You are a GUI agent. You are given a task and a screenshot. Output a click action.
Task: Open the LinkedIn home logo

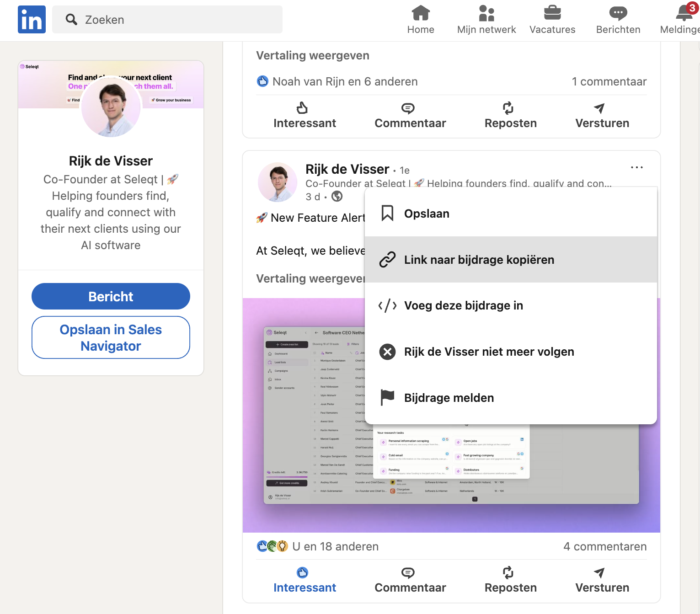click(x=32, y=19)
